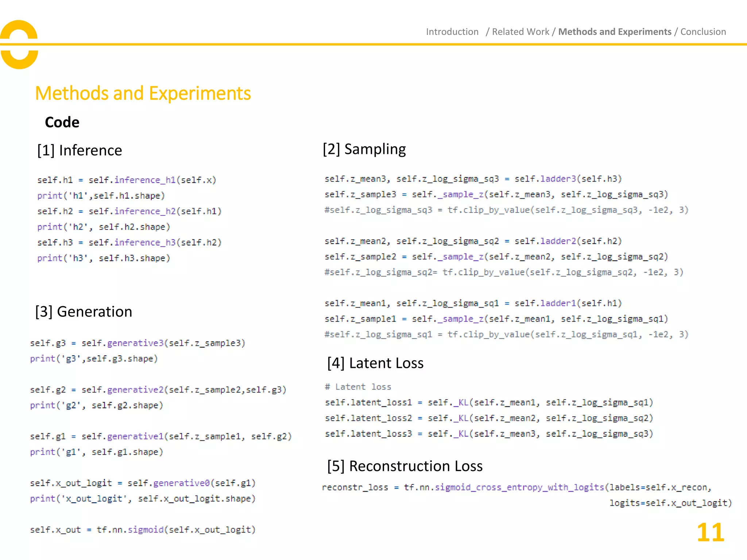Select the Introduction breadcrumb section

click(x=452, y=32)
